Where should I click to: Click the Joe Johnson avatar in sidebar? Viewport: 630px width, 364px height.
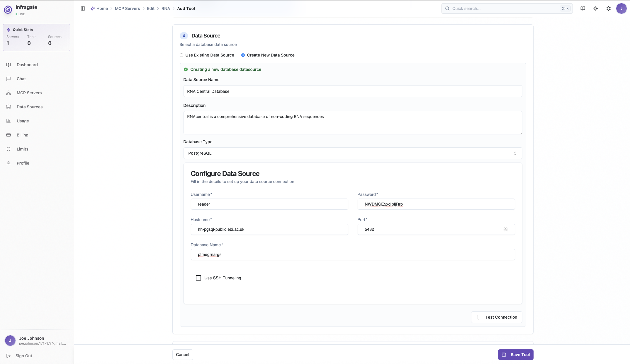click(10, 341)
